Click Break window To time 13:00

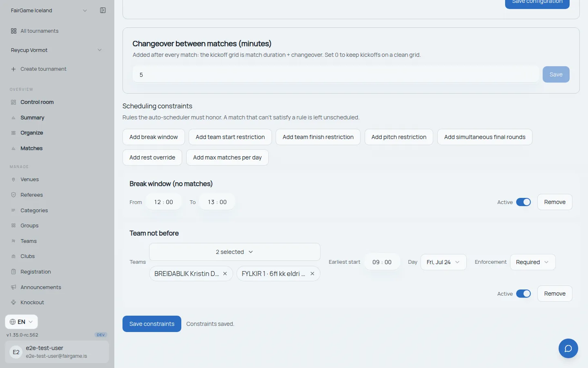tap(217, 202)
